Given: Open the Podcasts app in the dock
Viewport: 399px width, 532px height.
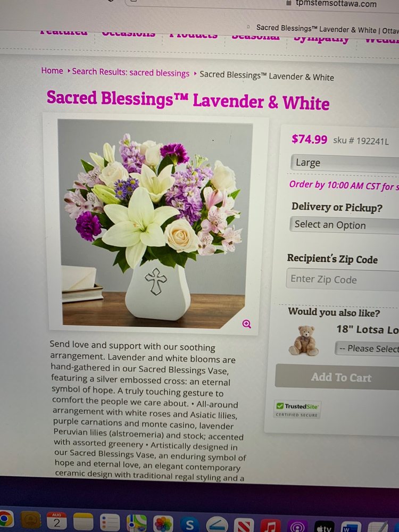Looking at the screenshot, I should pyautogui.click(x=297, y=527).
